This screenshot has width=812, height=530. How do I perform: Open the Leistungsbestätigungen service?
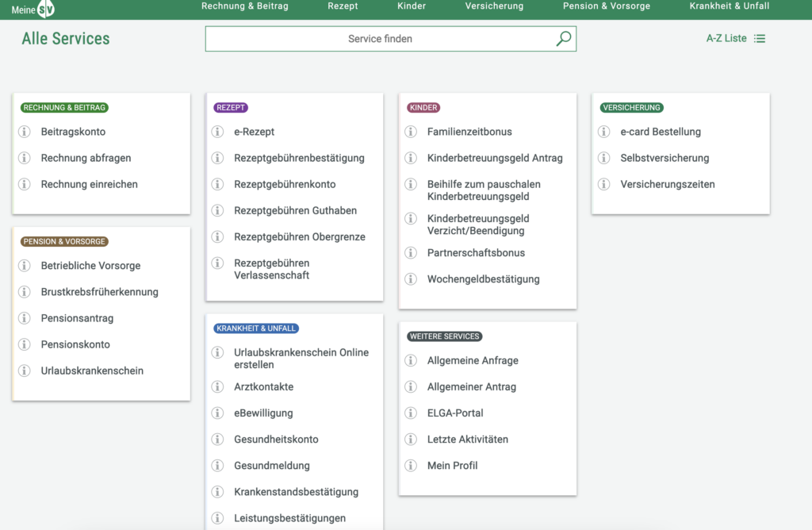coord(290,518)
